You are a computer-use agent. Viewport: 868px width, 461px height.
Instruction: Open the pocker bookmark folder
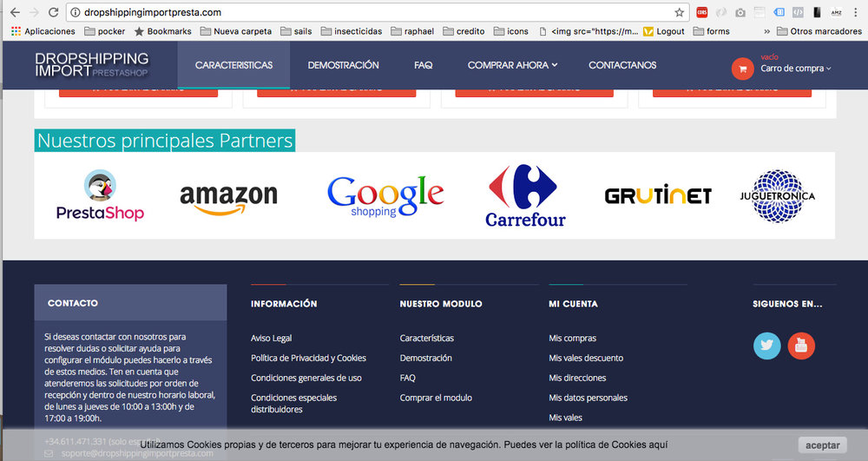[105, 31]
